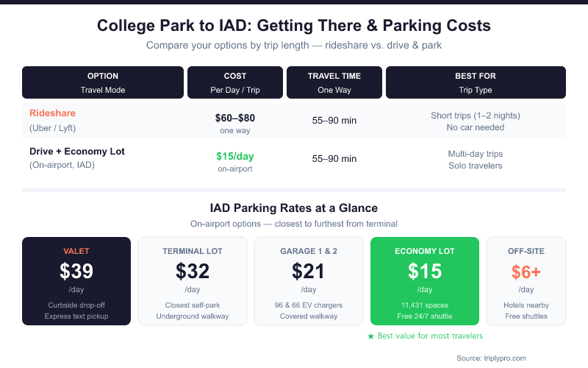
Task: Select the Garage 1 & 2 card
Action: coord(309,280)
